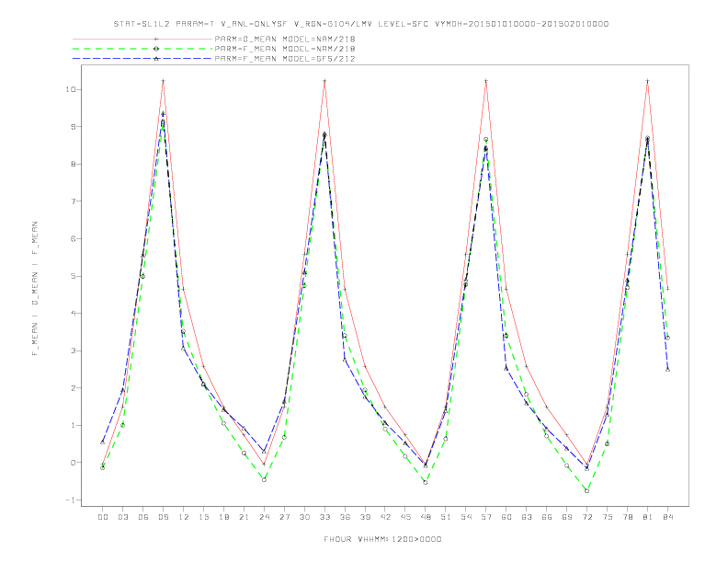728x563 pixels.
Task: Click x-axis forecast hour label 75
Action: click(608, 517)
